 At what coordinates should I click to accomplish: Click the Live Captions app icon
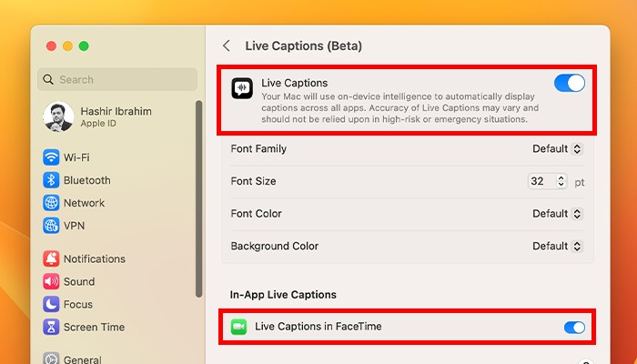click(242, 88)
